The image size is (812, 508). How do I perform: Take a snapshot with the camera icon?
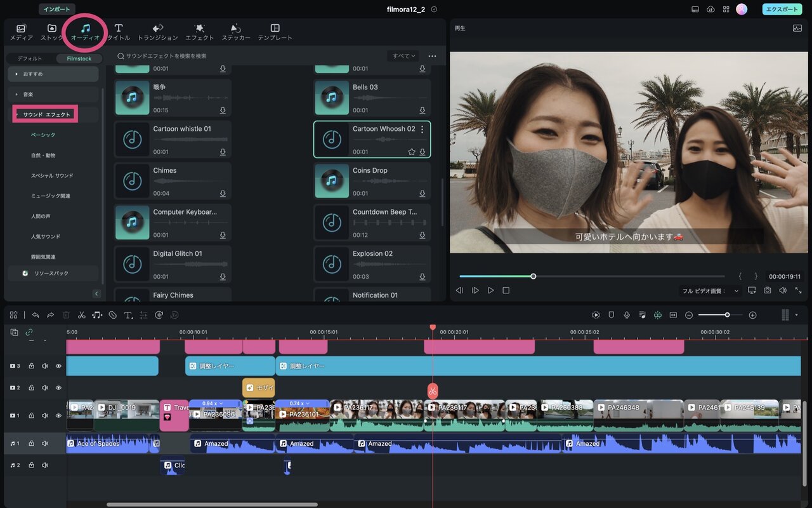pyautogui.click(x=768, y=290)
